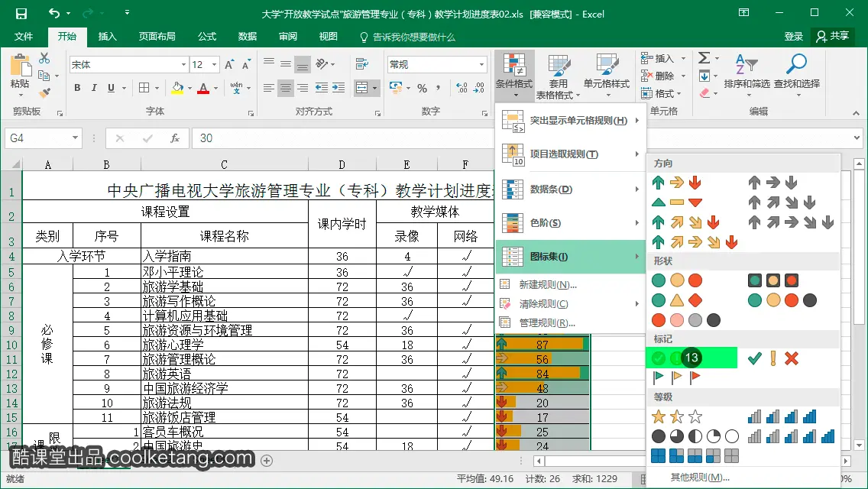This screenshot has width=868, height=489.
Task: Open 项目选取规则 submenu
Action: (570, 154)
